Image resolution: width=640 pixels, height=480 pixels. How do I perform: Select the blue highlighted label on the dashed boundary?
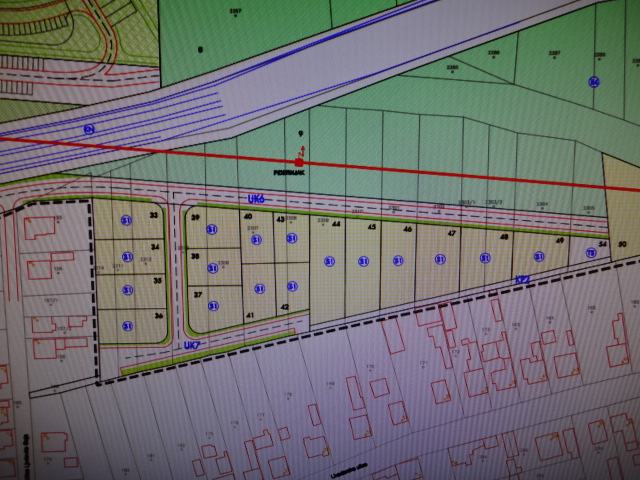point(523,280)
